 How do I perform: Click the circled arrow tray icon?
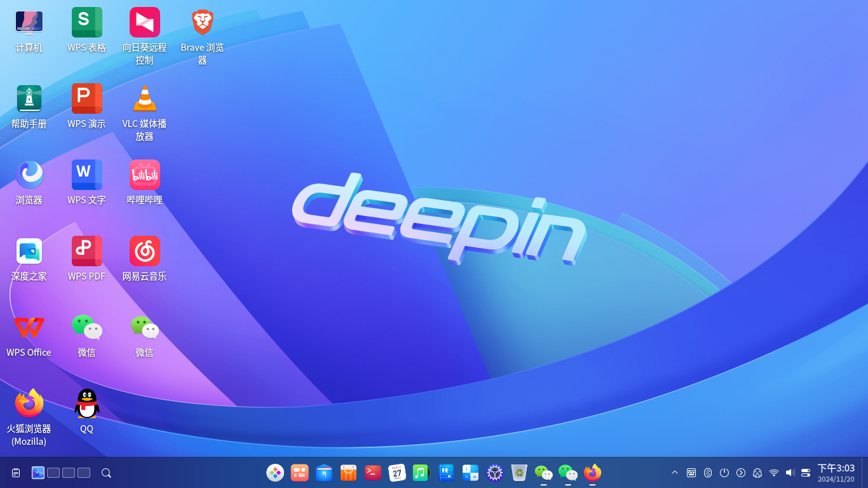pos(741,473)
